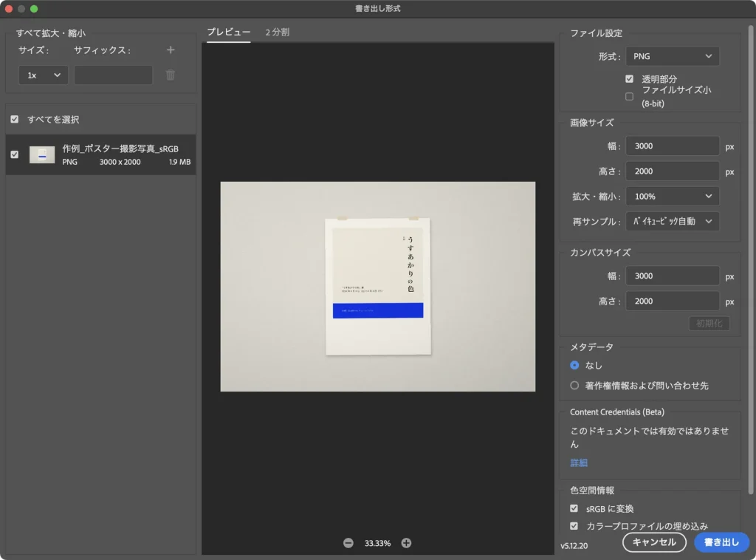Click file name 作例_ポスター撮影写真_sRGB

(x=120, y=148)
